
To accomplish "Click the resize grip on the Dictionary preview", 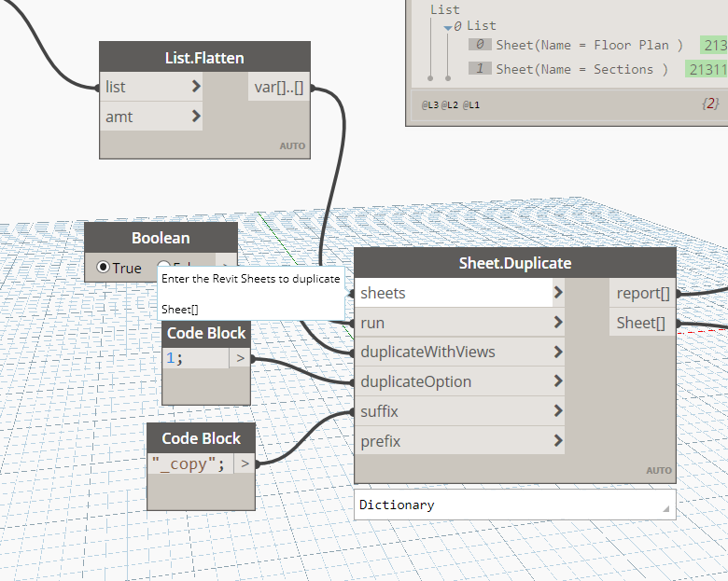I will pyautogui.click(x=667, y=510).
